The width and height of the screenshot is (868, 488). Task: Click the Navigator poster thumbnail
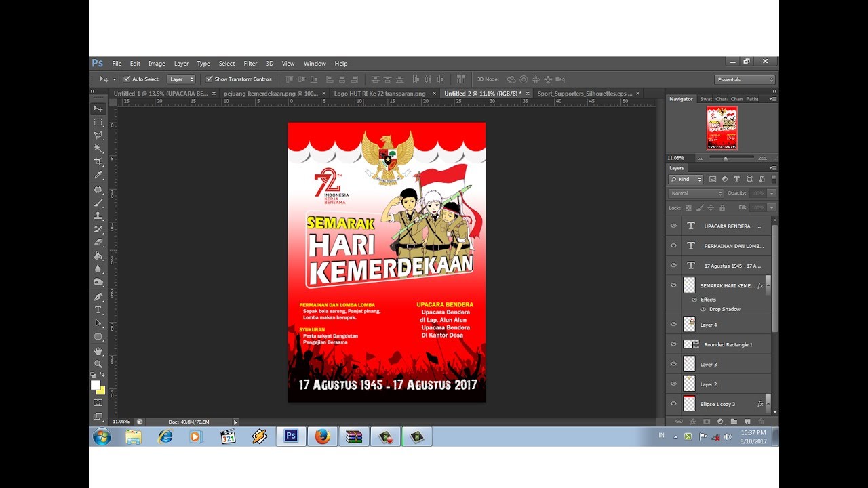(x=722, y=128)
